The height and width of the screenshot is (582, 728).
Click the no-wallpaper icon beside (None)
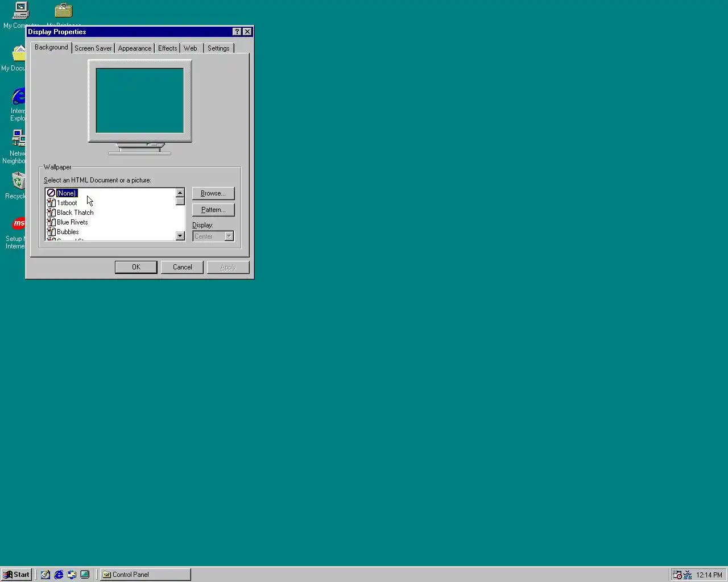(x=51, y=193)
